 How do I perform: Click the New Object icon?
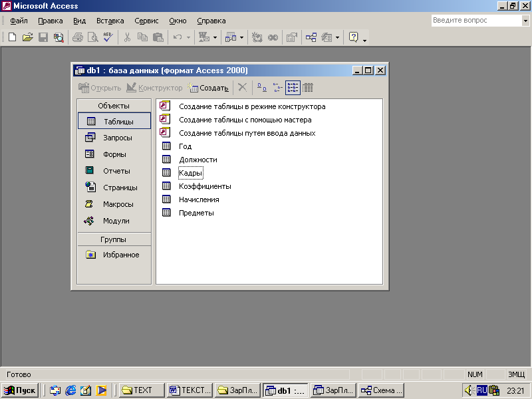pos(327,37)
